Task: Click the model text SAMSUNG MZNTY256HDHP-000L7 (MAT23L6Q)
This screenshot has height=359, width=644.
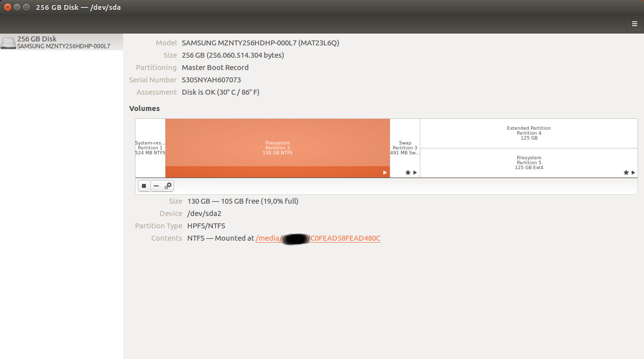Action: point(261,43)
